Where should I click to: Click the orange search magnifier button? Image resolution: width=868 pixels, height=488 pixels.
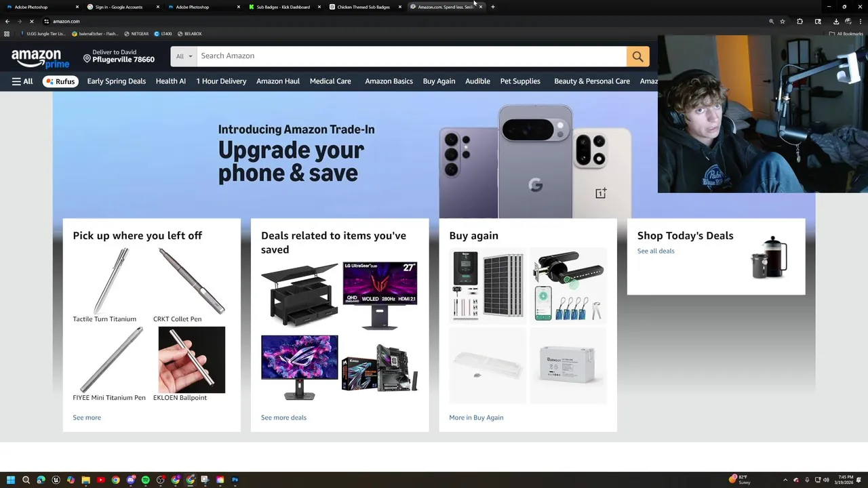[637, 56]
